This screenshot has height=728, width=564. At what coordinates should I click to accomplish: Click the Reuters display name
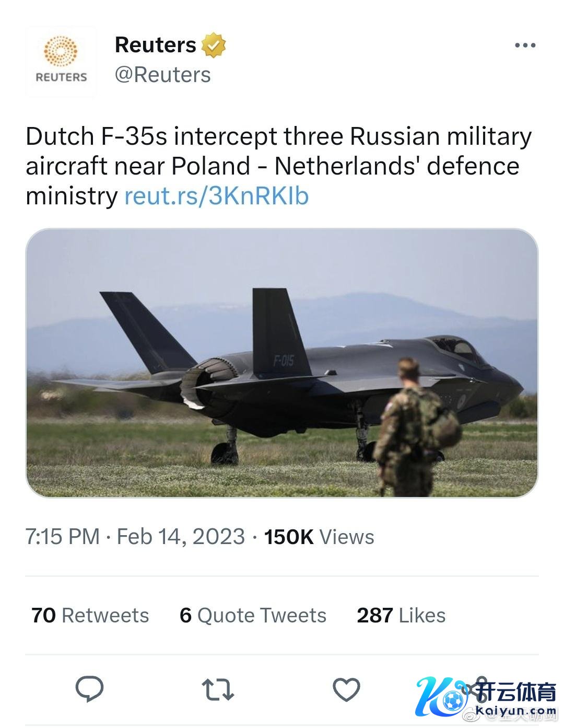pos(155,45)
